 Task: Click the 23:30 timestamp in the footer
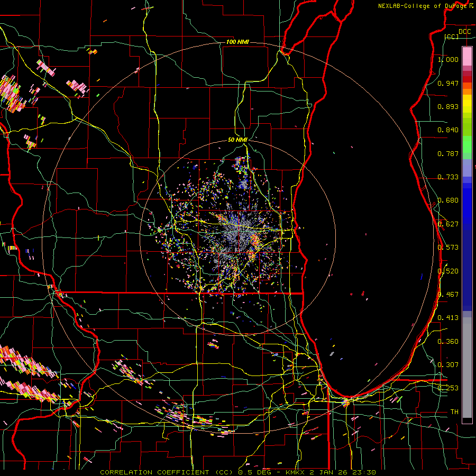(365, 472)
